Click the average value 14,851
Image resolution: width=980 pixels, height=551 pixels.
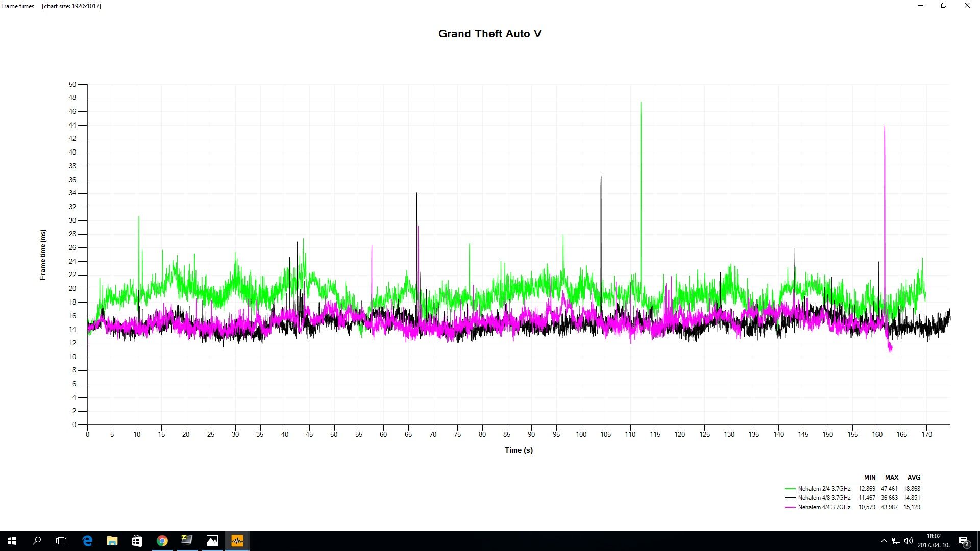pyautogui.click(x=912, y=498)
